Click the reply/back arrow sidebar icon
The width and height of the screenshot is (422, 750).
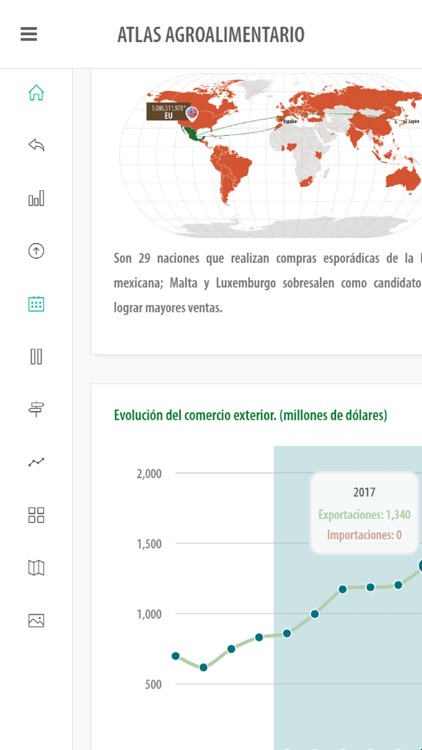(36, 145)
